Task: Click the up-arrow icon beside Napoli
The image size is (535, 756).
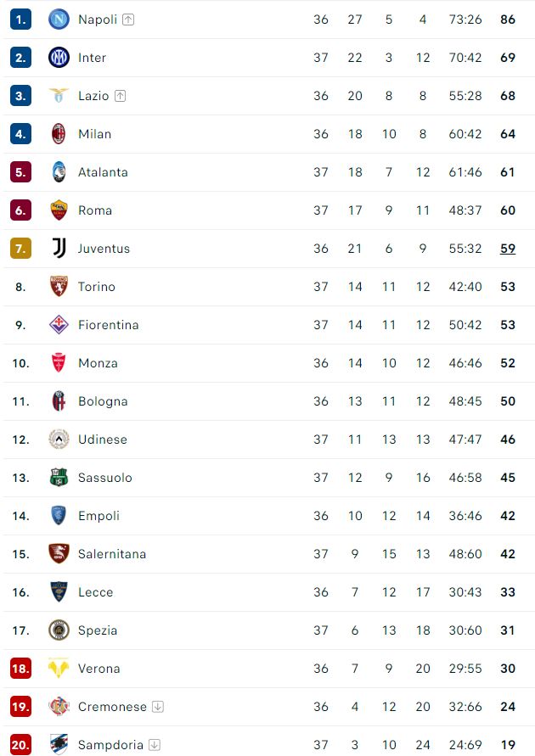Action: point(128,20)
